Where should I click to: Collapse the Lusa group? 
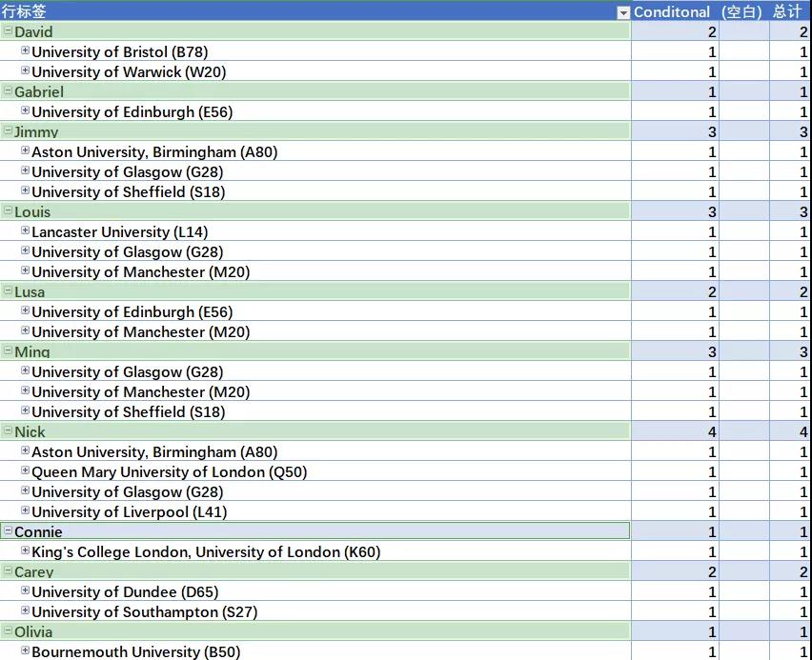tap(9, 291)
